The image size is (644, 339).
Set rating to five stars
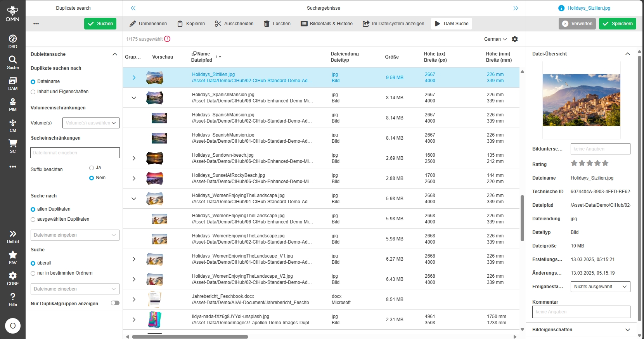(605, 163)
